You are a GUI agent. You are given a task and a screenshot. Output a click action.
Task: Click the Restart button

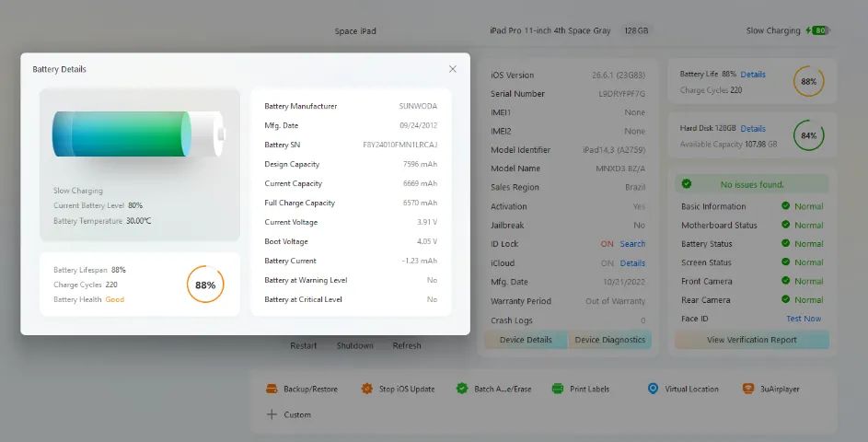pos(304,345)
